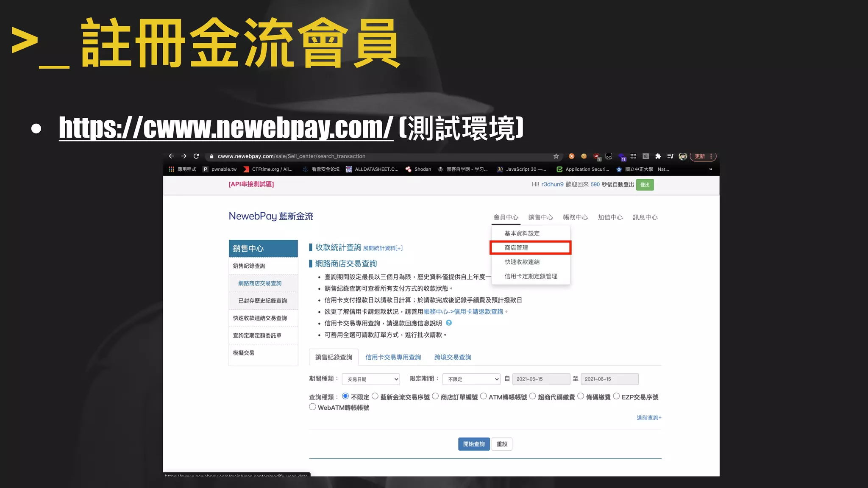Image resolution: width=868 pixels, height=488 pixels.
Task: Bookmark page with the star icon
Action: (556, 156)
